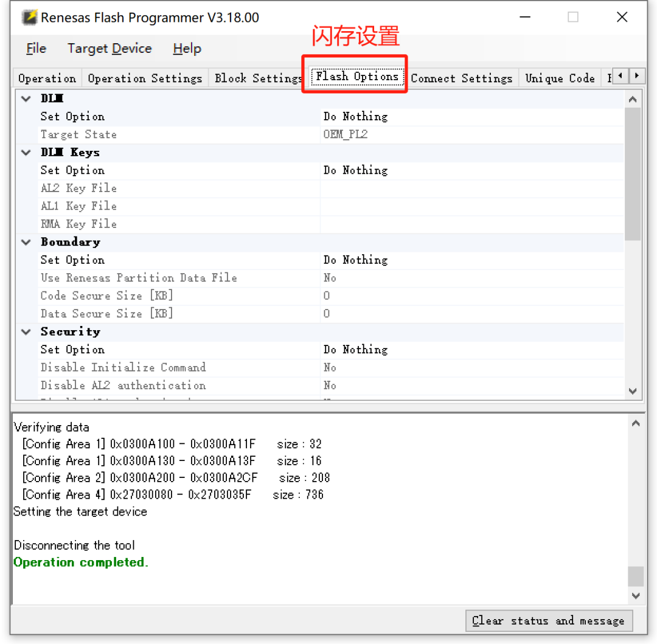Image resolution: width=657 pixels, height=644 pixels.
Task: Click Use Renesas Partition Data File value
Action: (x=472, y=278)
